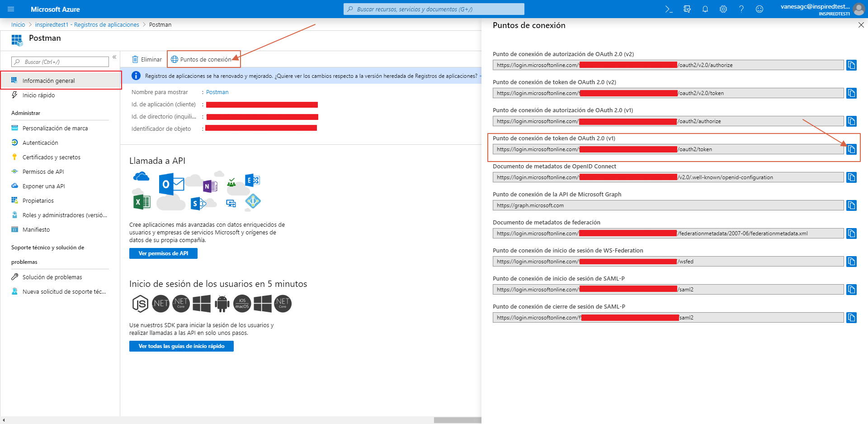Copy the OAuth 2.0 authorization (v2) endpoint
The height and width of the screenshot is (424, 868).
click(x=851, y=65)
